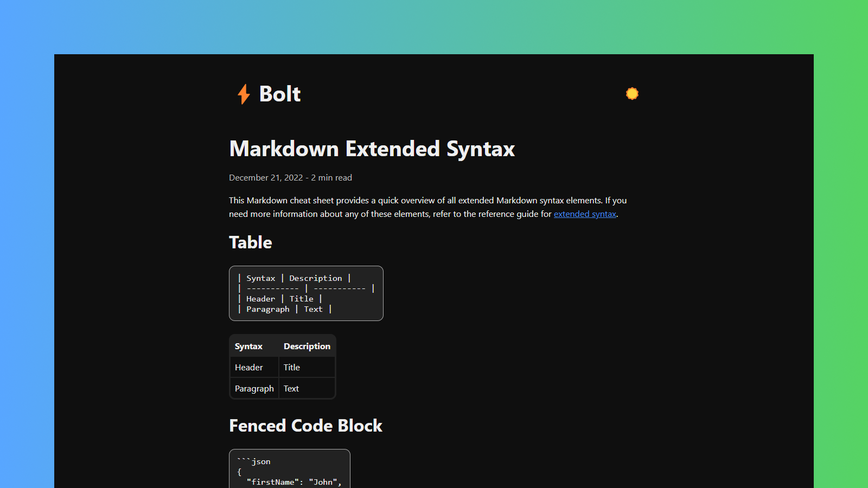The height and width of the screenshot is (488, 868).
Task: Click the "December 21, 2022" post date
Action: [x=266, y=178]
